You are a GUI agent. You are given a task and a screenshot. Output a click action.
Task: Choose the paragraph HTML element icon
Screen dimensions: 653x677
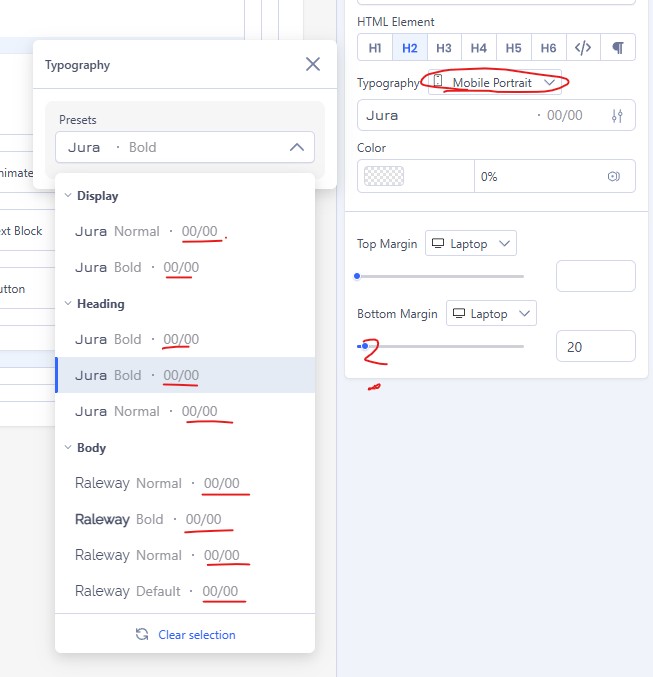pos(618,47)
